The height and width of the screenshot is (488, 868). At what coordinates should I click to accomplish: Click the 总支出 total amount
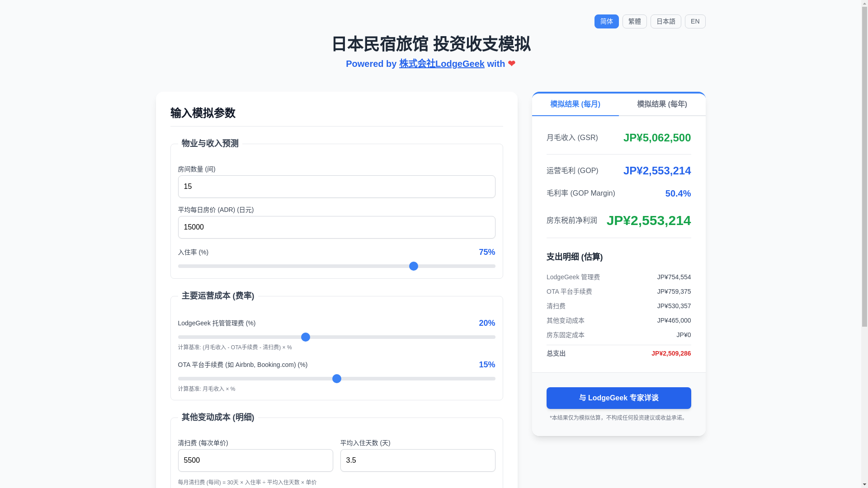[671, 353]
